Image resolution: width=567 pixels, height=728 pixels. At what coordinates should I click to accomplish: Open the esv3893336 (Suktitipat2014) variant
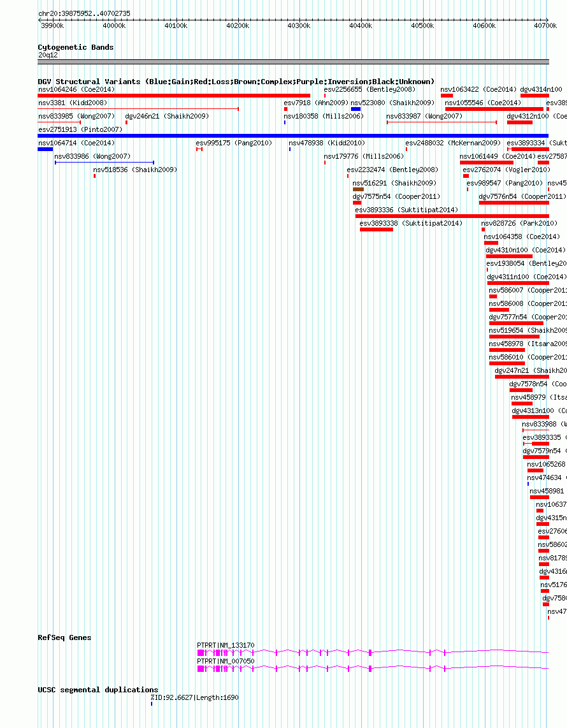click(406, 210)
